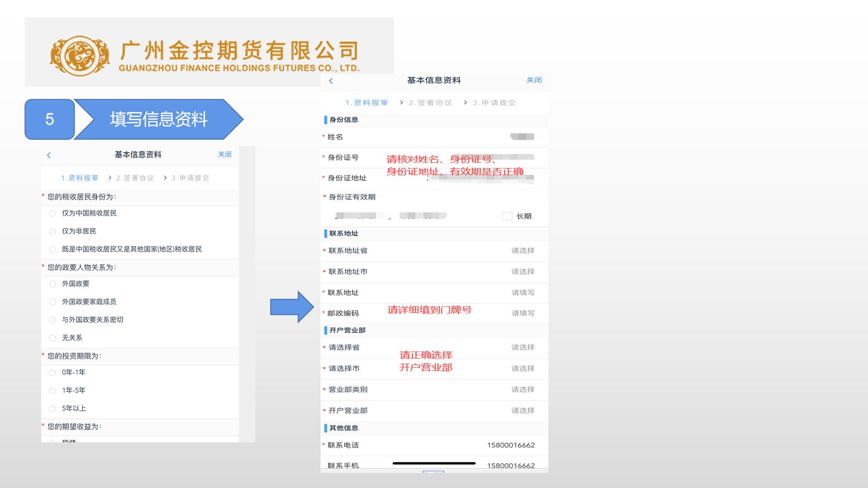Open 联系地址市 selector
This screenshot has height=488, width=868.
point(434,272)
